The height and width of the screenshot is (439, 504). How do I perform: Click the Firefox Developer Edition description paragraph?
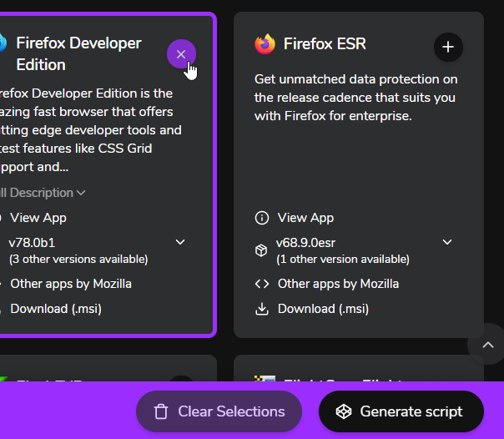coord(91,130)
